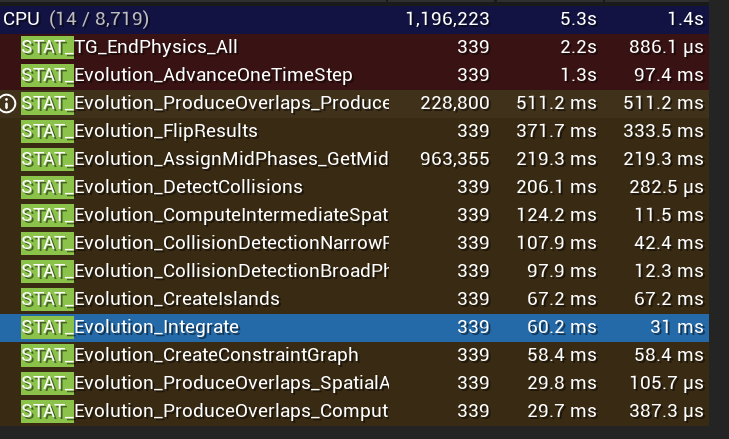
Task: Select STAT_Evolution_DetectCollisions row
Action: coord(354,187)
